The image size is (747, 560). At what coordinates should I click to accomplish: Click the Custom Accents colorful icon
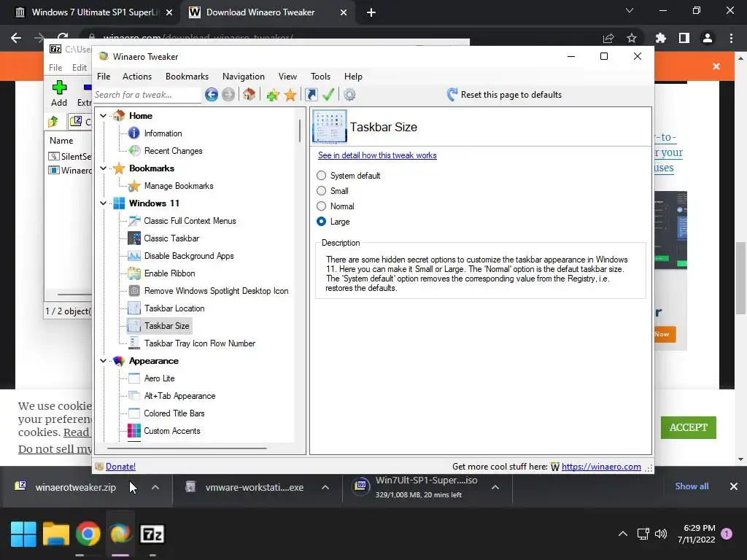[x=134, y=431]
